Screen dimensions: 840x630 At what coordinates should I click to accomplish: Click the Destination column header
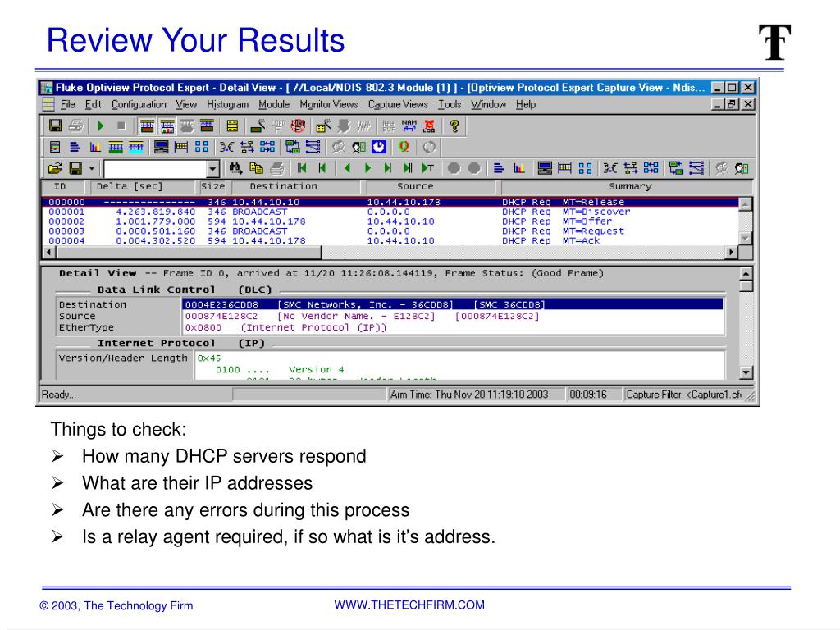pos(296,186)
